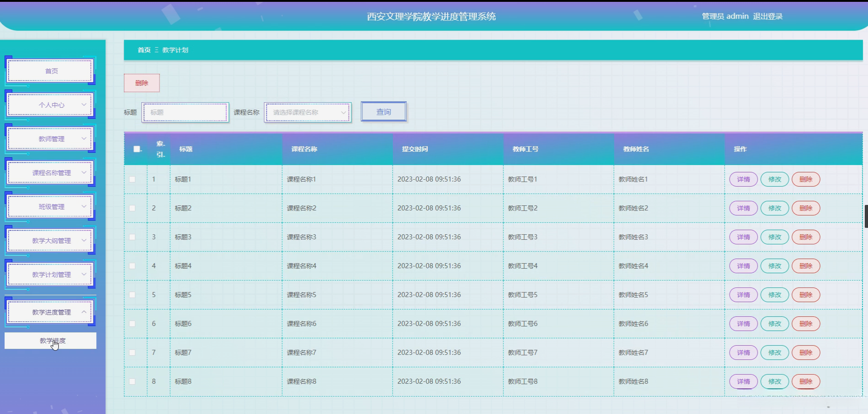This screenshot has width=868, height=414.
Task: Tick the checkbox for row 标题7
Action: coord(132,353)
